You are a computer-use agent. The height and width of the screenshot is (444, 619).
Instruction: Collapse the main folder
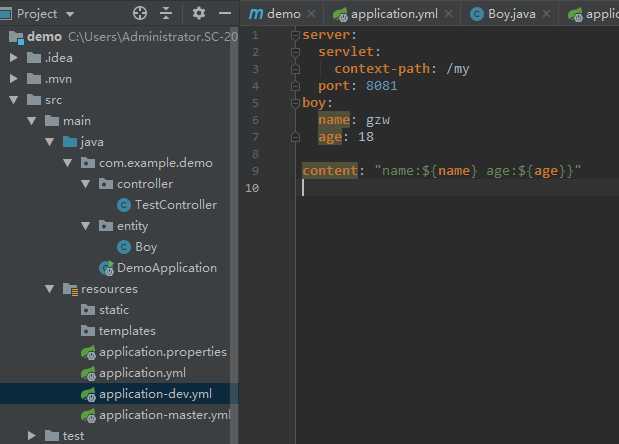pyautogui.click(x=32, y=121)
